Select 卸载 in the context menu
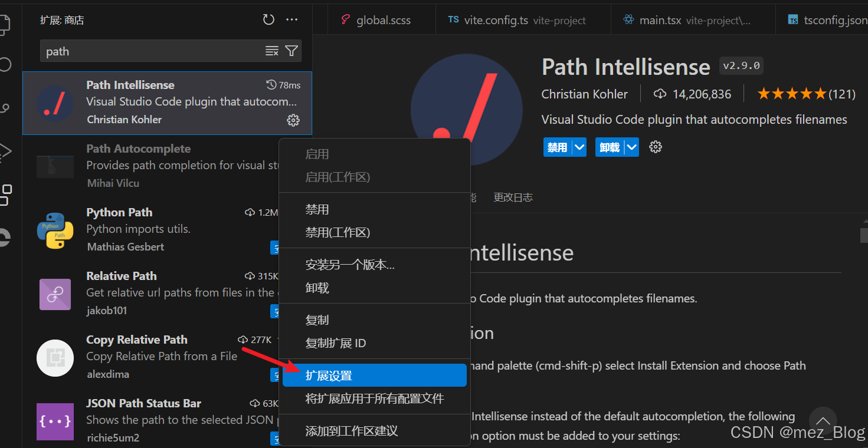This screenshot has height=448, width=868. pos(375,288)
